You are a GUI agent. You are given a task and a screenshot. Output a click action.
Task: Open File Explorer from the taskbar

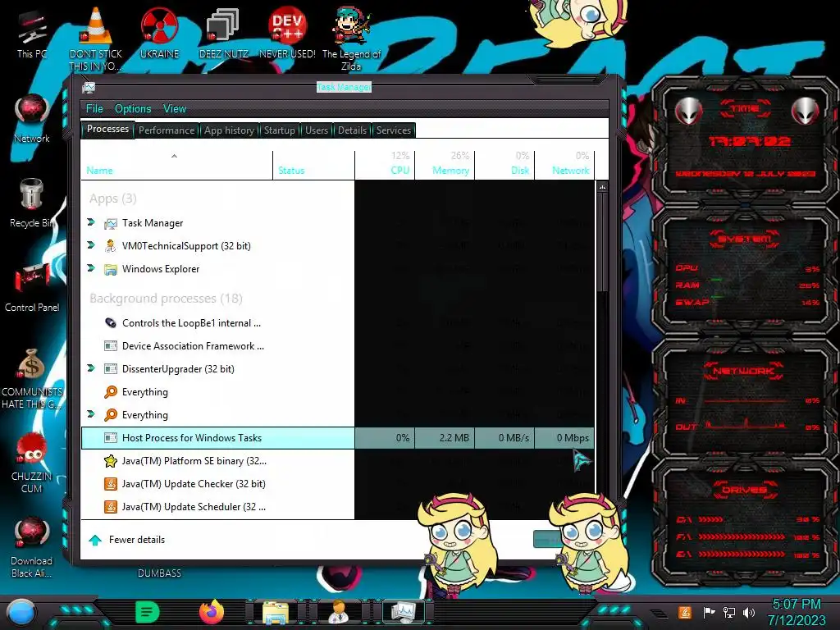coord(276,612)
